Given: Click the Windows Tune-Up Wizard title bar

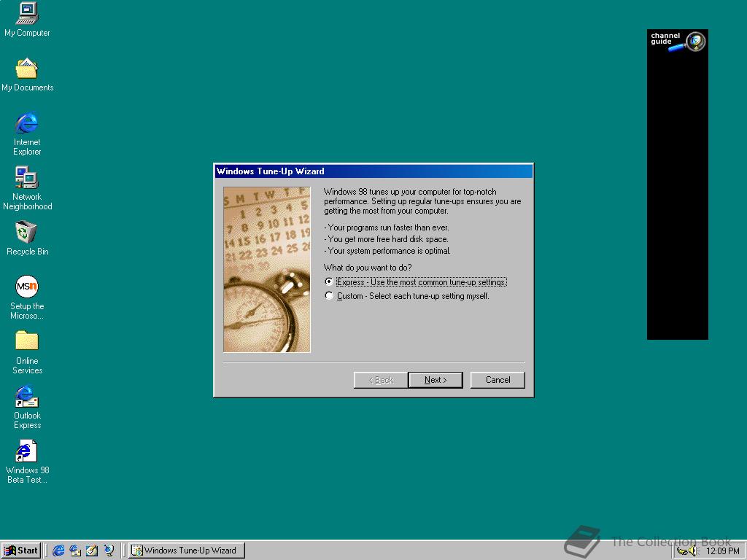Looking at the screenshot, I should (x=373, y=171).
